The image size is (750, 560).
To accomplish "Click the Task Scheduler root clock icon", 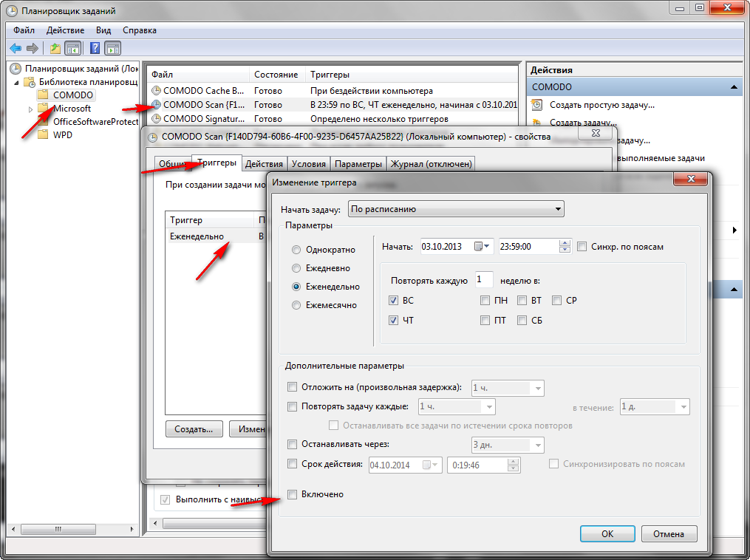I will (x=16, y=69).
